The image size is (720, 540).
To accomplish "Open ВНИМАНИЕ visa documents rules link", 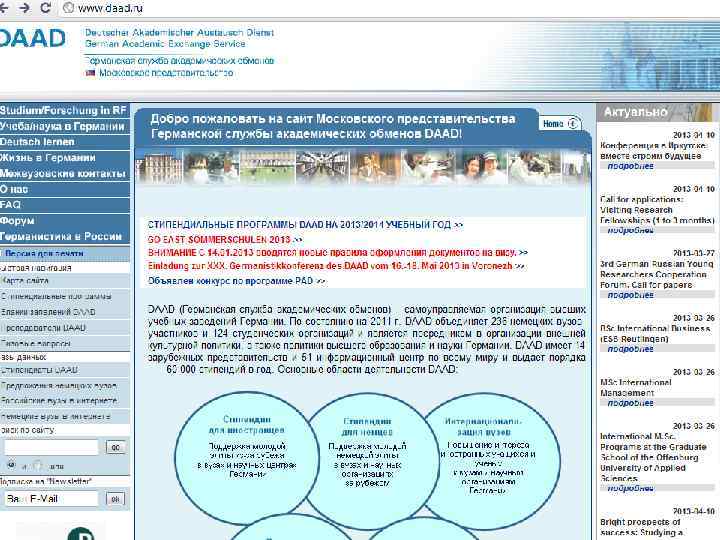I will [x=338, y=253].
